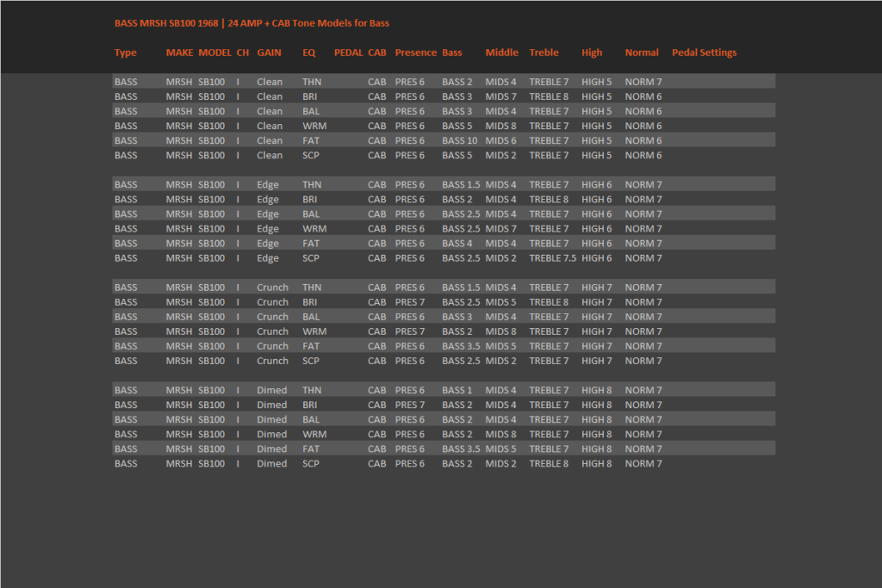Click PRES 7 in the Crunch BRI row
The height and width of the screenshot is (588, 882).
pyautogui.click(x=409, y=302)
